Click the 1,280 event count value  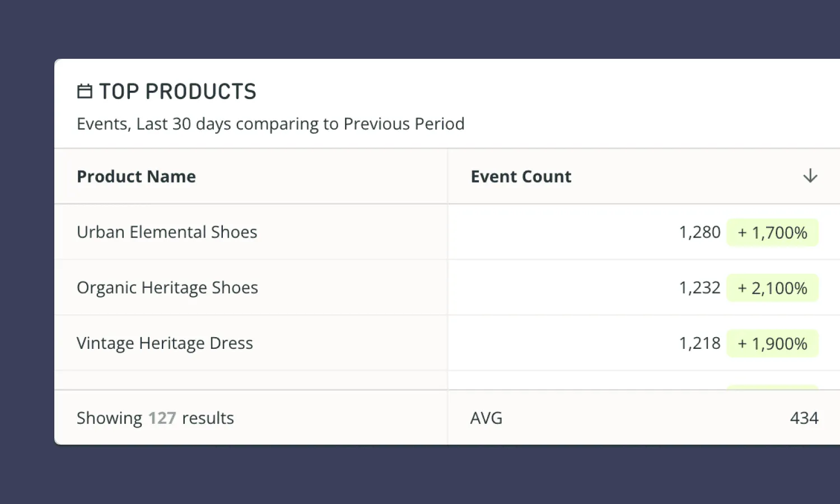pyautogui.click(x=699, y=232)
